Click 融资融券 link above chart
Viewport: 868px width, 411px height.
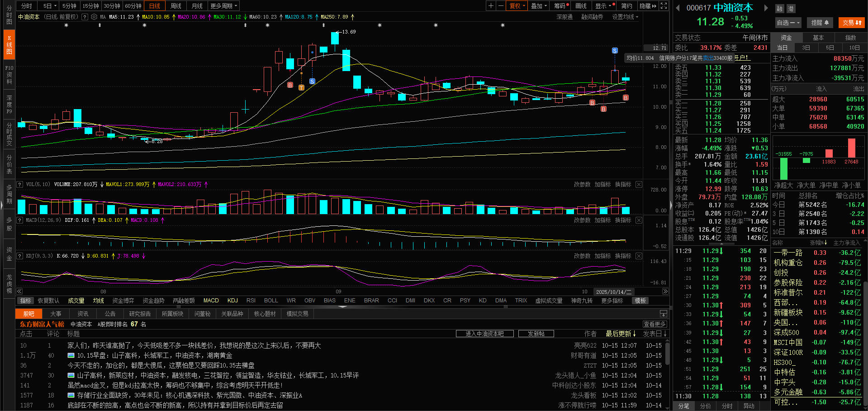[592, 17]
